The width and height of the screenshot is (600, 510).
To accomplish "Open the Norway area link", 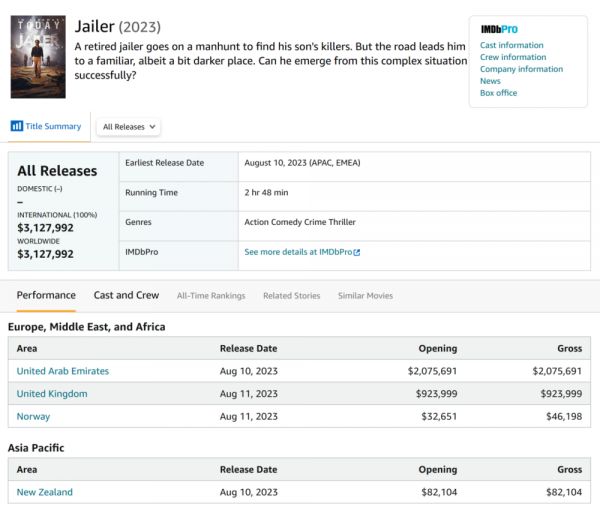I will click(33, 416).
